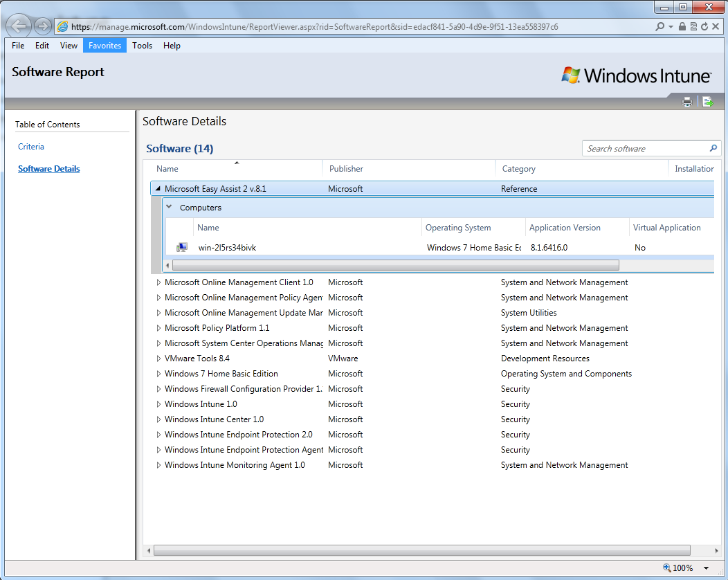Open the address bar dropdown arrow

pyautogui.click(x=671, y=27)
